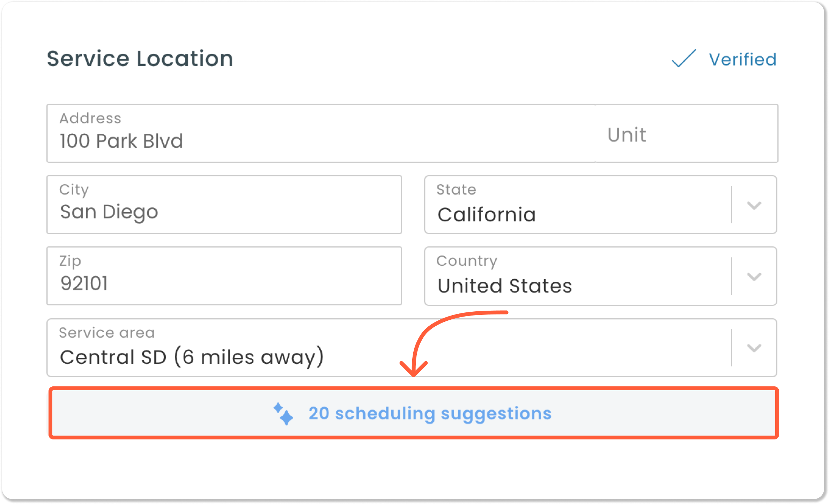This screenshot has height=504, width=829.
Task: Click the United States country value
Action: 505,286
